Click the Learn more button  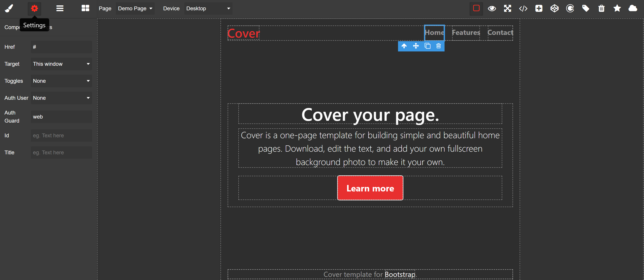coord(370,188)
